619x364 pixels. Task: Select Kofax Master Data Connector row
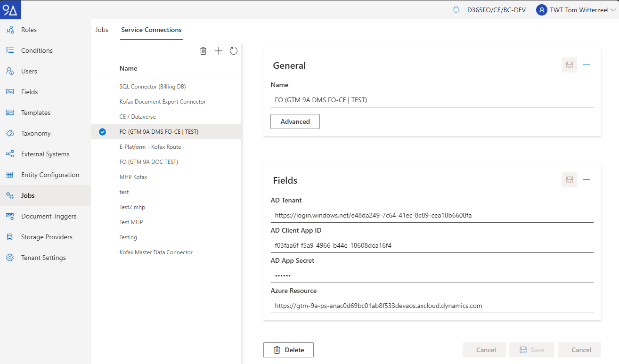(166, 252)
